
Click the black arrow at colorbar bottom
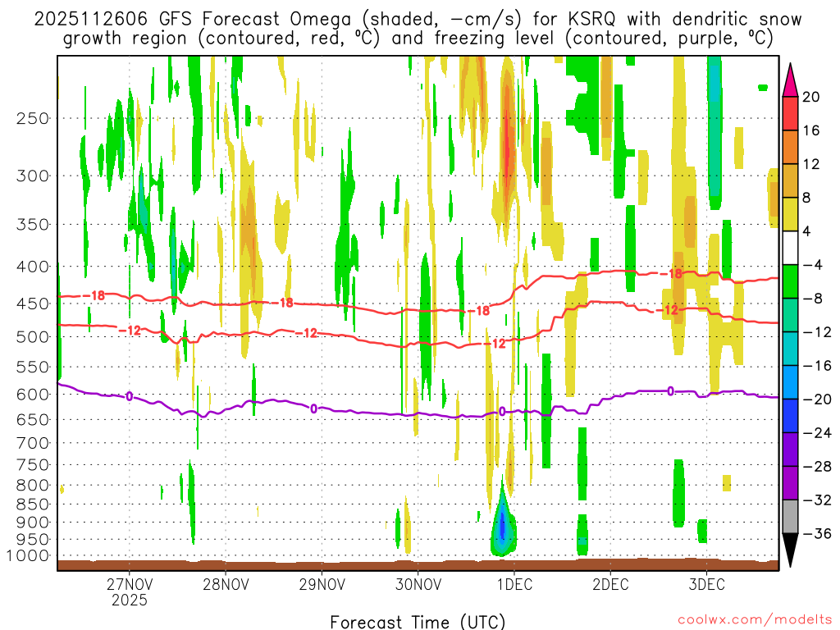click(790, 550)
